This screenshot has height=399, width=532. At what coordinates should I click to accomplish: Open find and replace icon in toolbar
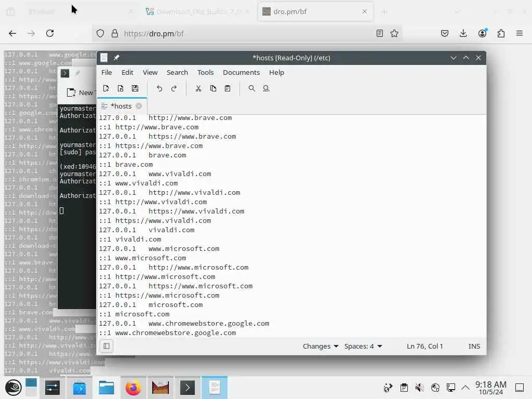pos(267,88)
